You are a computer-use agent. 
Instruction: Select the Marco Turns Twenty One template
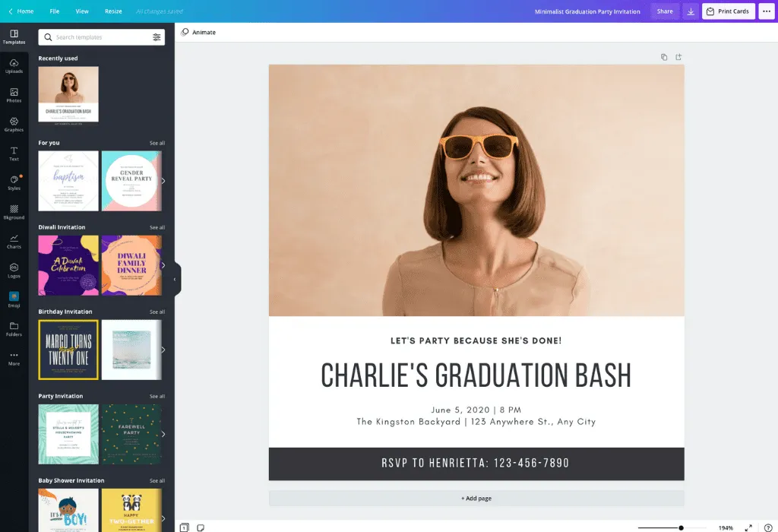coord(68,350)
